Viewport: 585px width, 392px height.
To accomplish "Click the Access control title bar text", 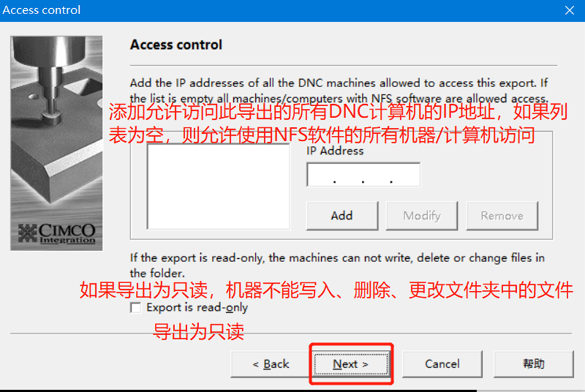I will [x=41, y=10].
